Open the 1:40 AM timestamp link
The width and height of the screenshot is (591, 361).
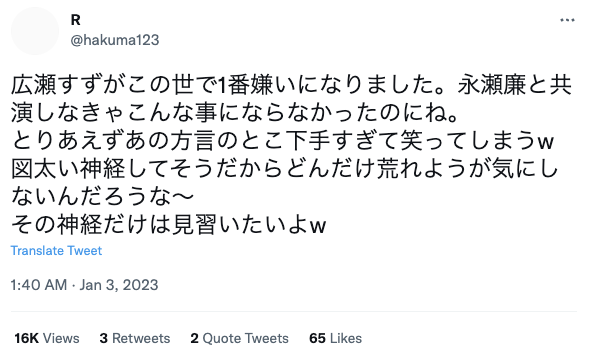pyautogui.click(x=39, y=285)
